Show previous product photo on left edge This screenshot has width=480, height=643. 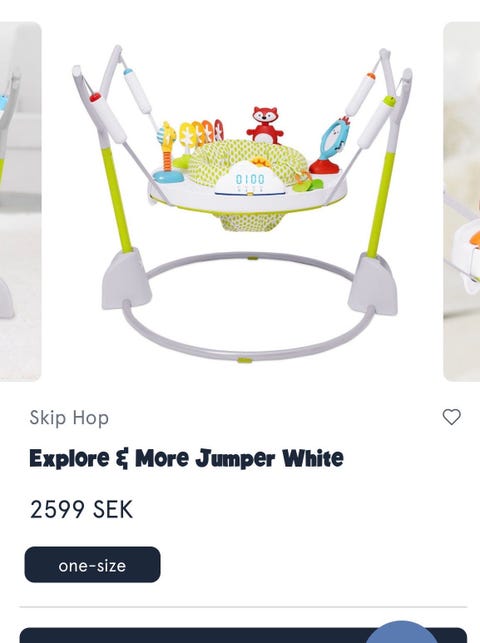[x=20, y=201]
